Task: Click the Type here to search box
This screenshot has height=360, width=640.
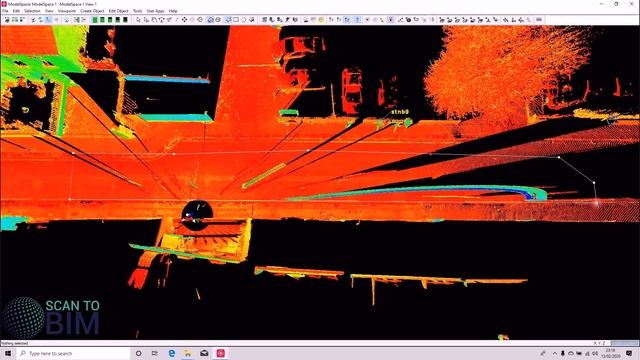Action: pyautogui.click(x=73, y=353)
